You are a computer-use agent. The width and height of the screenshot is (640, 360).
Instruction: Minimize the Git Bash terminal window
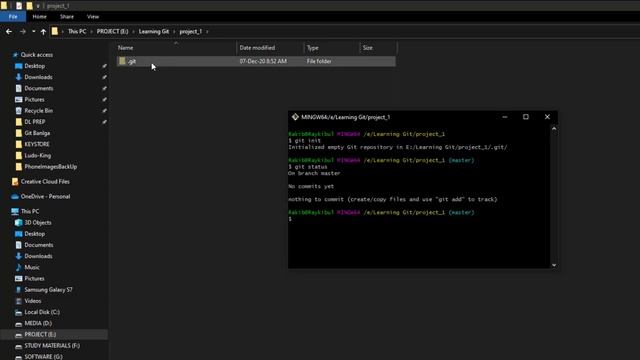point(504,117)
